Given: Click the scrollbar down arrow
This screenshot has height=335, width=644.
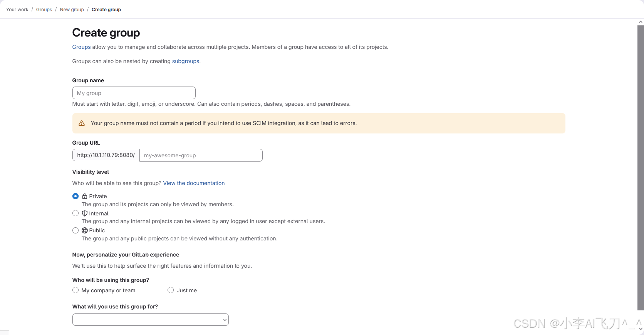Looking at the screenshot, I should tap(641, 329).
